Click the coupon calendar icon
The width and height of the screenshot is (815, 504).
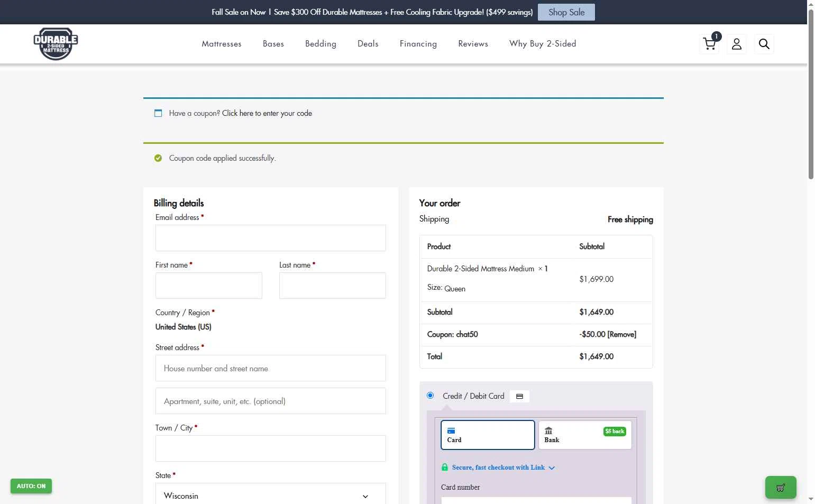point(158,113)
